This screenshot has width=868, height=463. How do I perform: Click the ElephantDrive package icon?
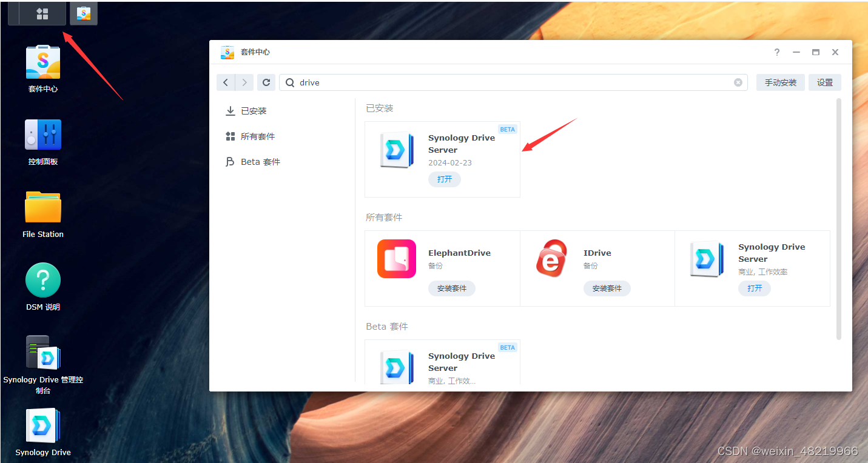click(396, 259)
